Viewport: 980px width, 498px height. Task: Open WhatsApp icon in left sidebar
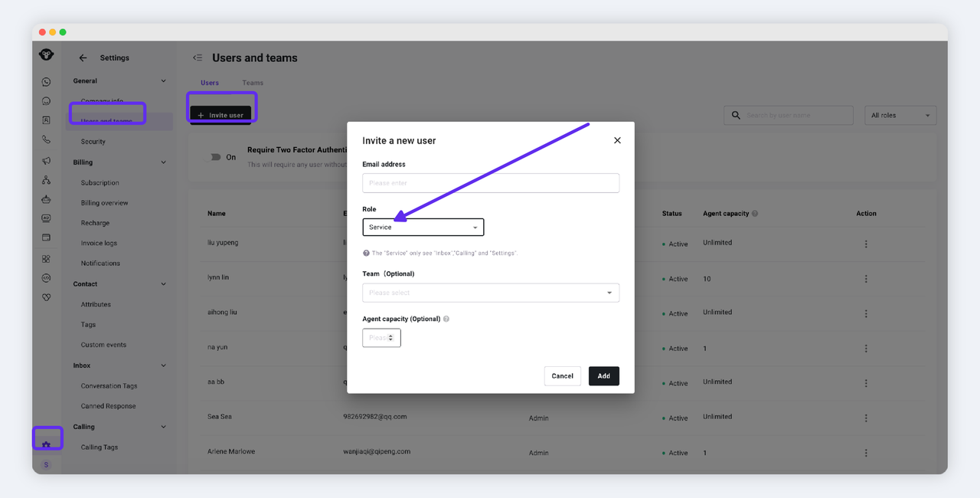click(46, 82)
